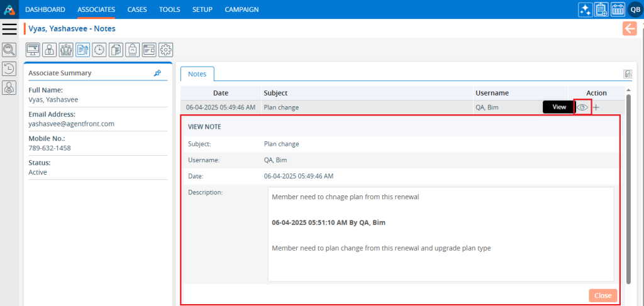Open the hamburger side menu

pyautogui.click(x=9, y=29)
